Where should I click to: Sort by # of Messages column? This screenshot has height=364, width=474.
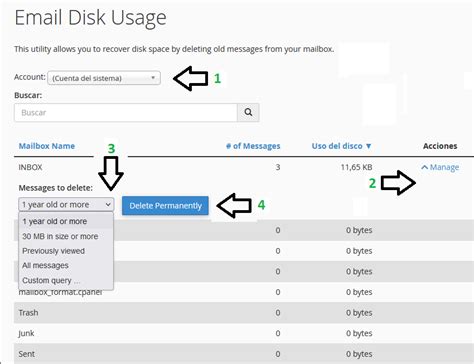point(253,146)
